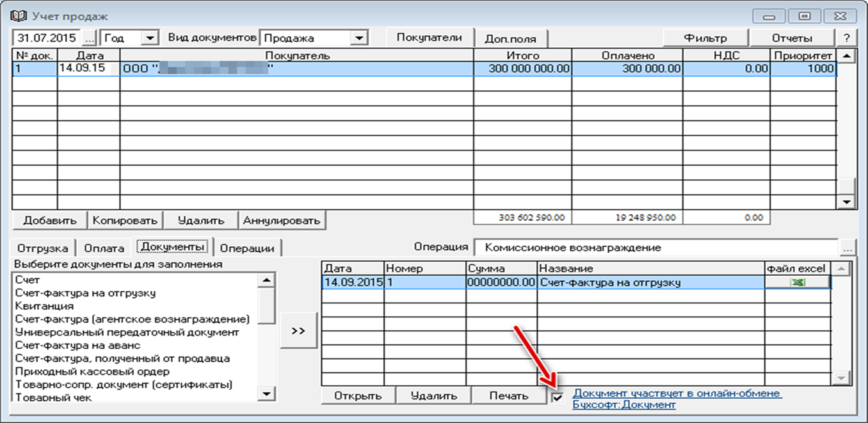868x423 pixels.
Task: Open the link Документ участвует в онлайн-обмене
Action: point(677,399)
